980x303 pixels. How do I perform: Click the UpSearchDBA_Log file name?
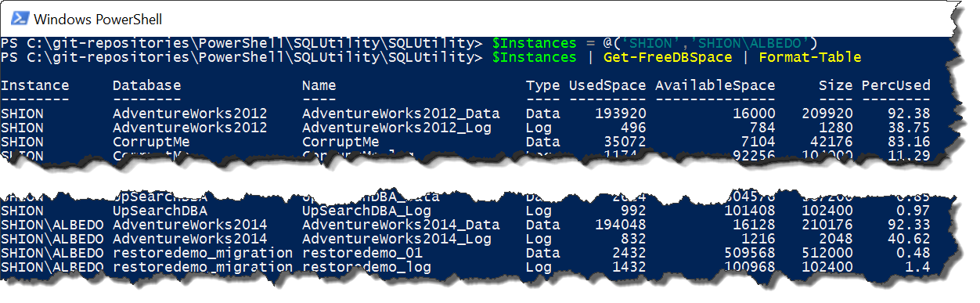(x=366, y=211)
